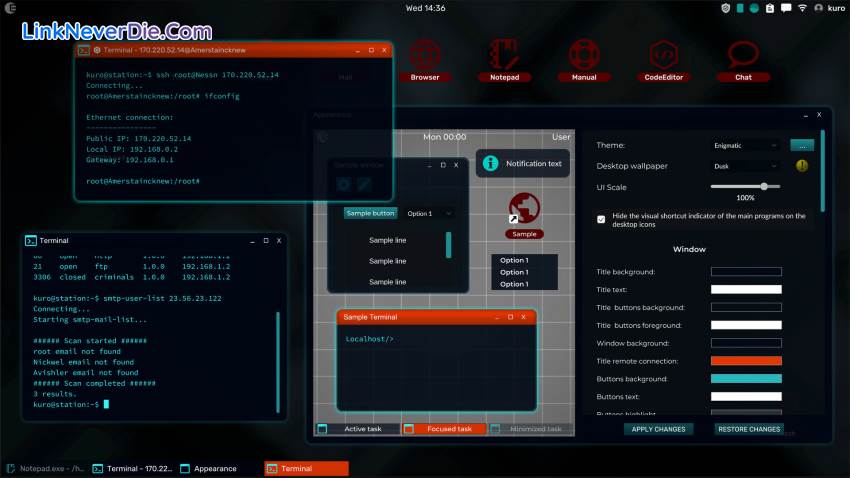Click the RESTORE CHANGES button
Image resolution: width=850 pixels, height=478 pixels.
pos(749,429)
